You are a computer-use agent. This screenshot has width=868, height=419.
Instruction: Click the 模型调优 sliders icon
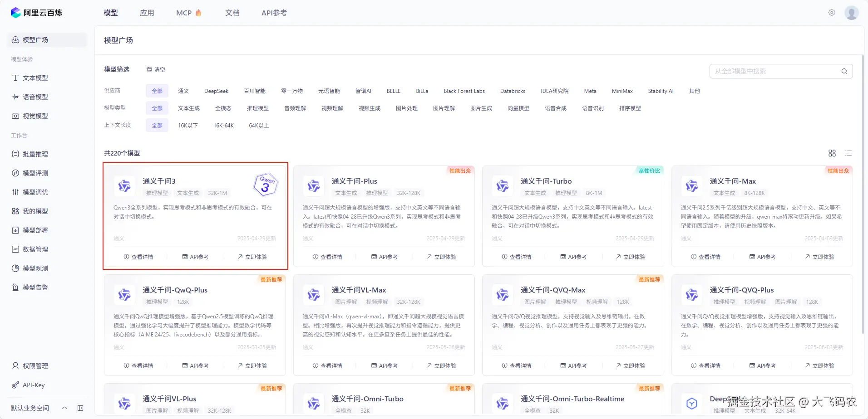coord(15,192)
